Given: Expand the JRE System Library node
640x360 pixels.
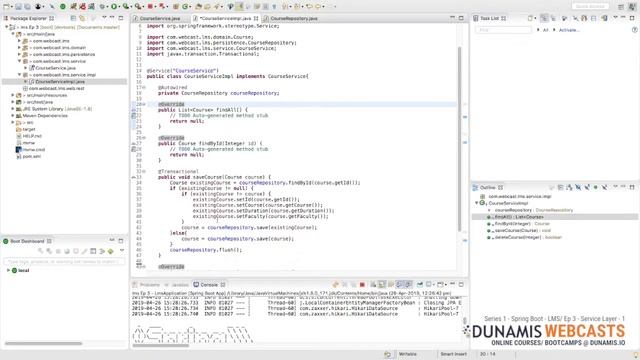Looking at the screenshot, I should pos(13,109).
